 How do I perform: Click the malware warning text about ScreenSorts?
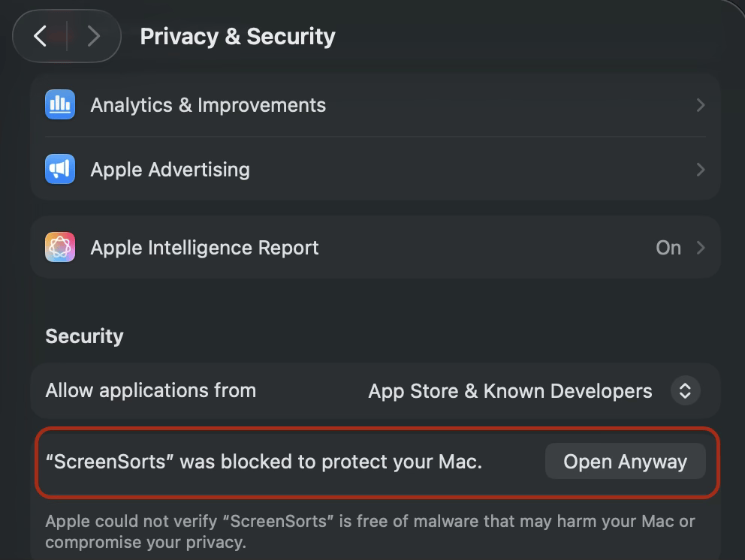coord(371,531)
